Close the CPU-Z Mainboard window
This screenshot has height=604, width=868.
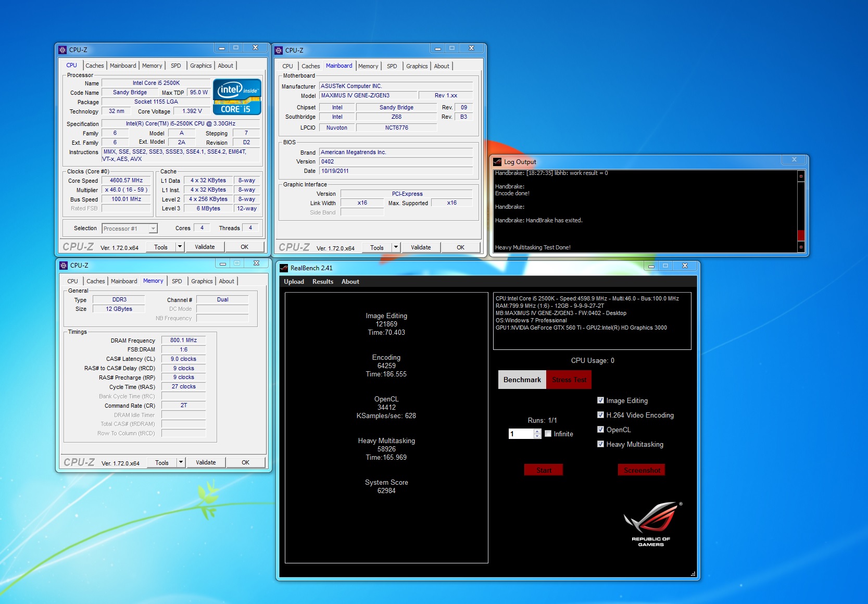click(471, 48)
